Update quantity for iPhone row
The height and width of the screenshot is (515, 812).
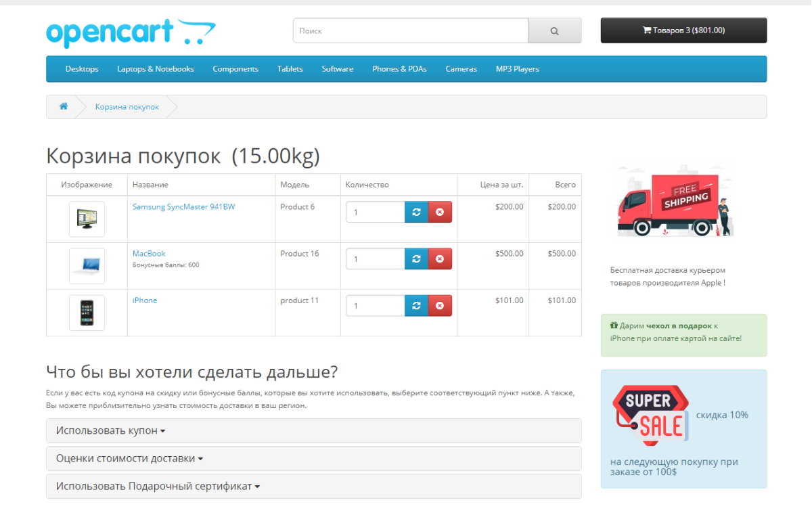click(416, 306)
